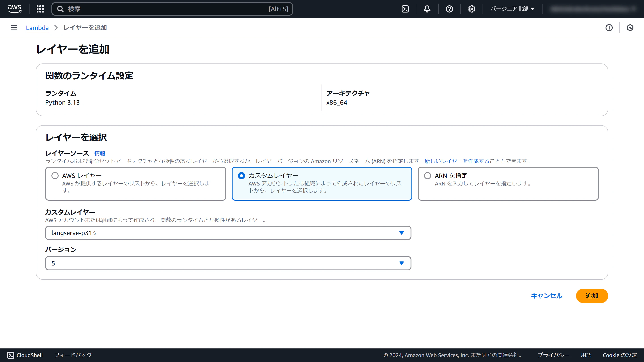Click the Lambda breadcrumb link

pos(37,28)
